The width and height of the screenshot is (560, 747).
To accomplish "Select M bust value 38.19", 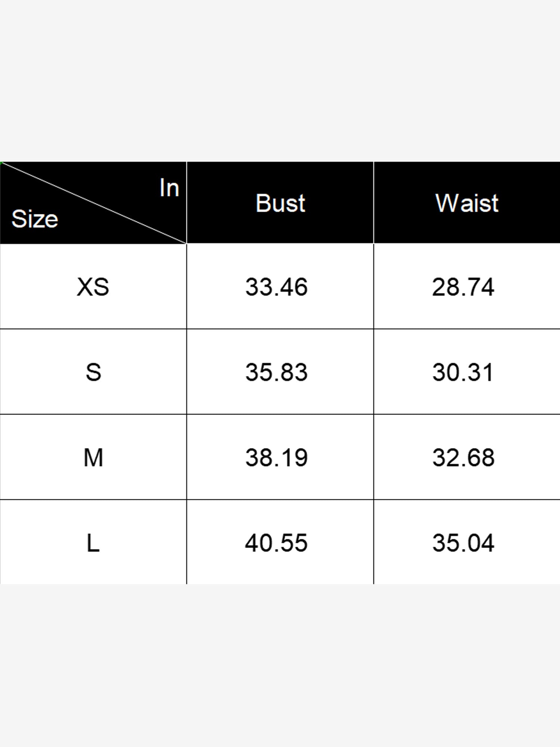I will pos(276,457).
